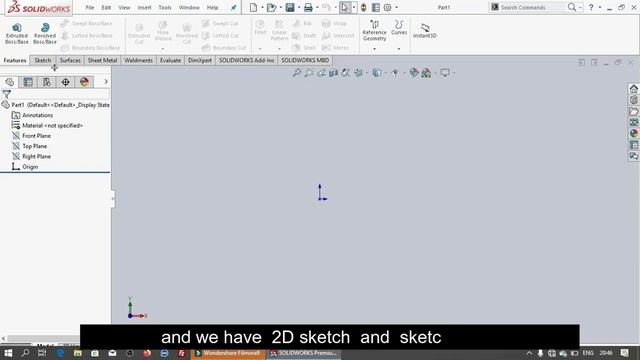Open the File menu
The height and width of the screenshot is (360, 640).
coord(90,7)
